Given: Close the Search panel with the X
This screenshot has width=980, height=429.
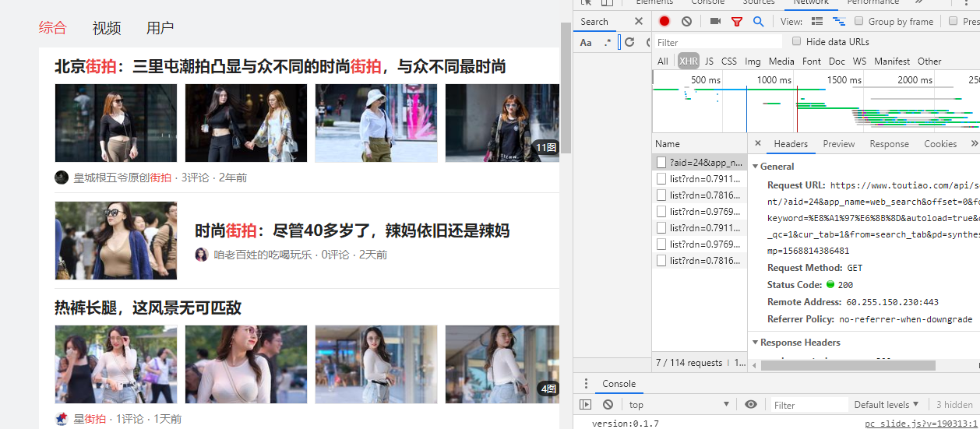Looking at the screenshot, I should (639, 22).
